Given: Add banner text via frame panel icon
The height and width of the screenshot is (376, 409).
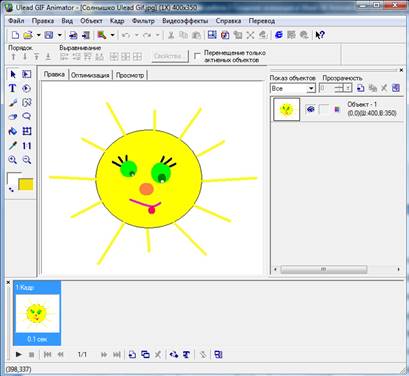Looking at the screenshot, I should click(x=186, y=355).
